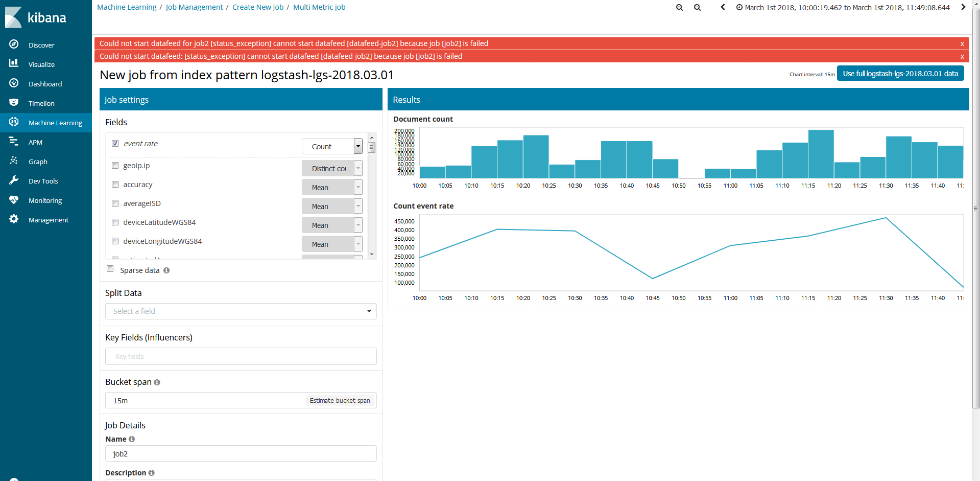Go to Create New Job breadcrumb

258,7
